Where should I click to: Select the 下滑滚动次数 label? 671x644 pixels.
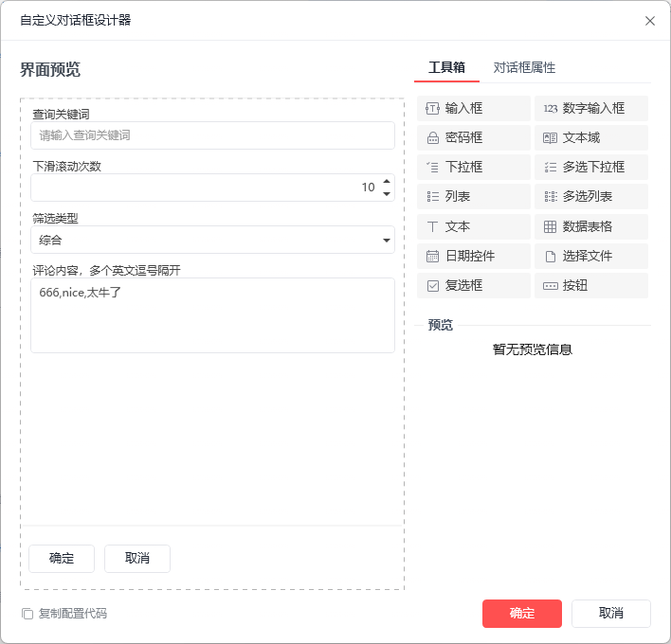67,167
